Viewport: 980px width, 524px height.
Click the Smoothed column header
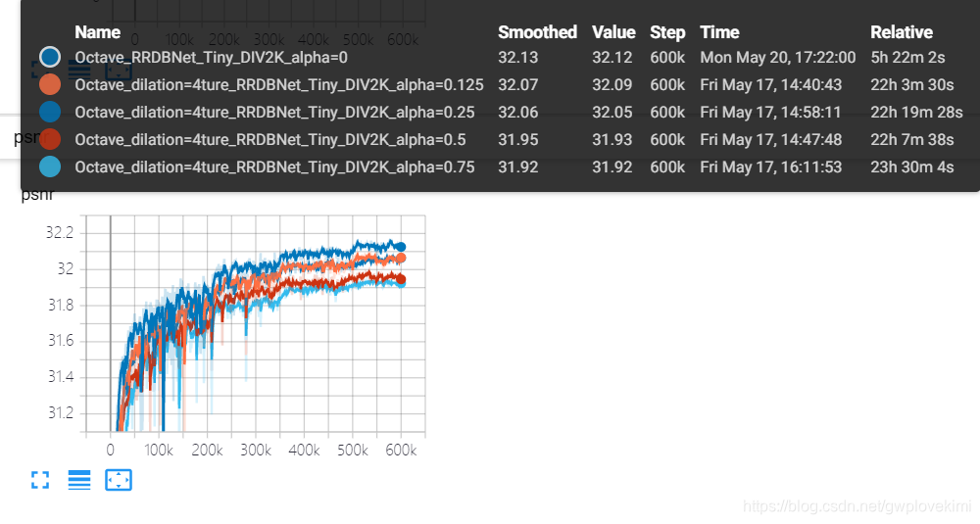[x=537, y=32]
